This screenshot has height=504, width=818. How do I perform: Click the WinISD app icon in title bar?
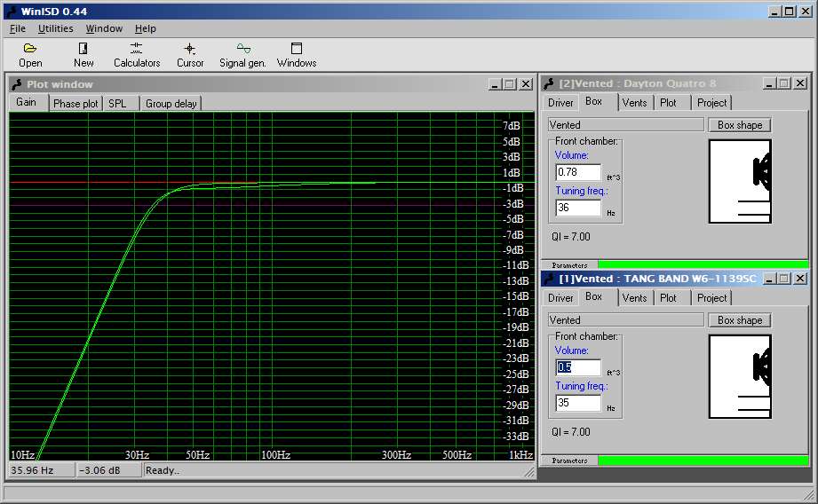click(x=11, y=11)
